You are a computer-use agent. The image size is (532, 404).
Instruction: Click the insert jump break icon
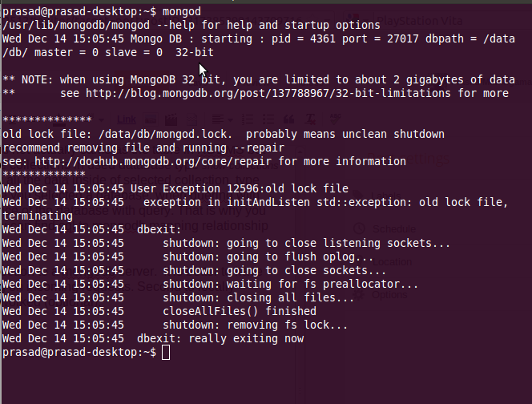click(191, 119)
